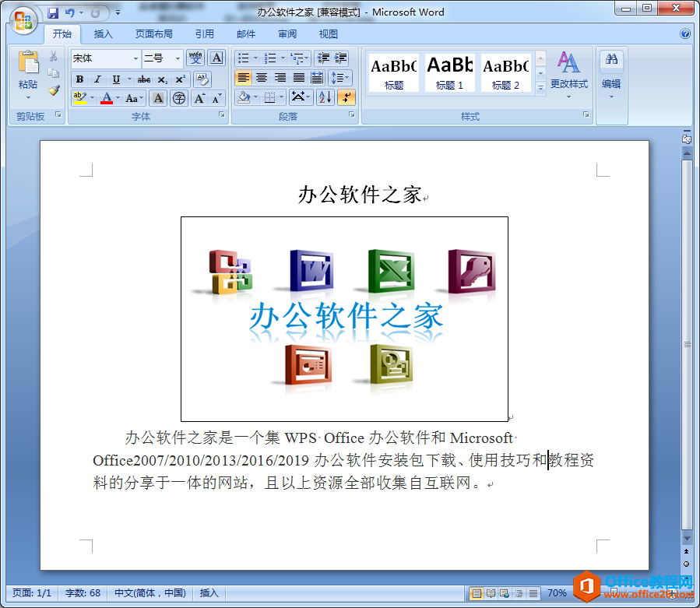700x608 pixels.
Task: Click the enclosed character 字 icon
Action: coord(179,98)
